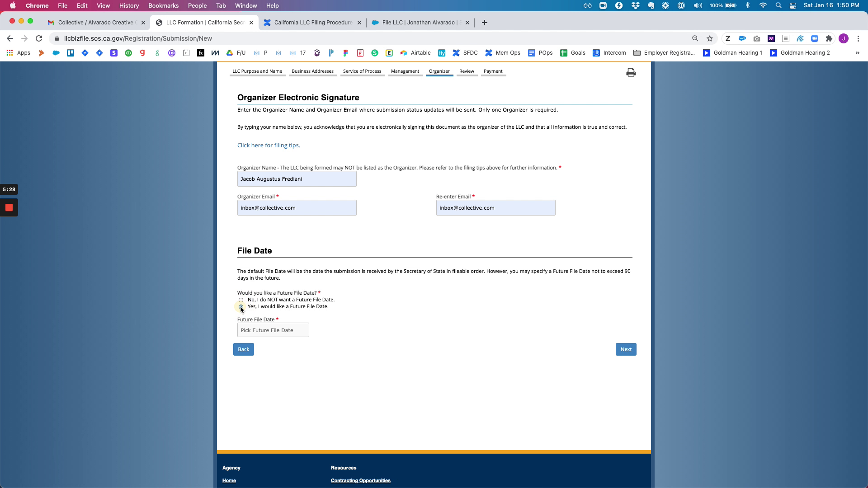This screenshot has height=488, width=868.
Task: Switch to the Business Addresses step tab
Action: coord(312,71)
